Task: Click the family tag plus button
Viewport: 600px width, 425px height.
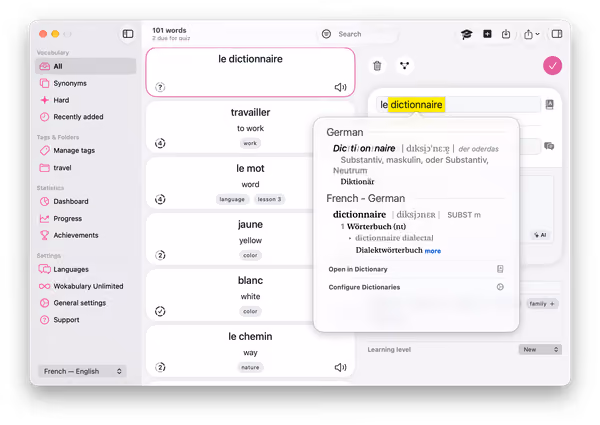Action: pyautogui.click(x=542, y=304)
